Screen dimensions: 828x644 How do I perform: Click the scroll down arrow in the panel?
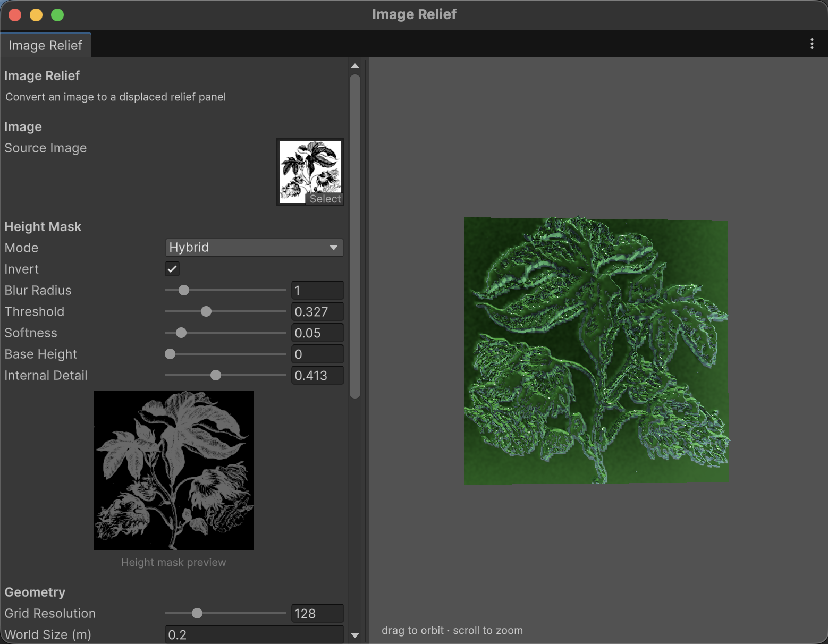point(355,635)
